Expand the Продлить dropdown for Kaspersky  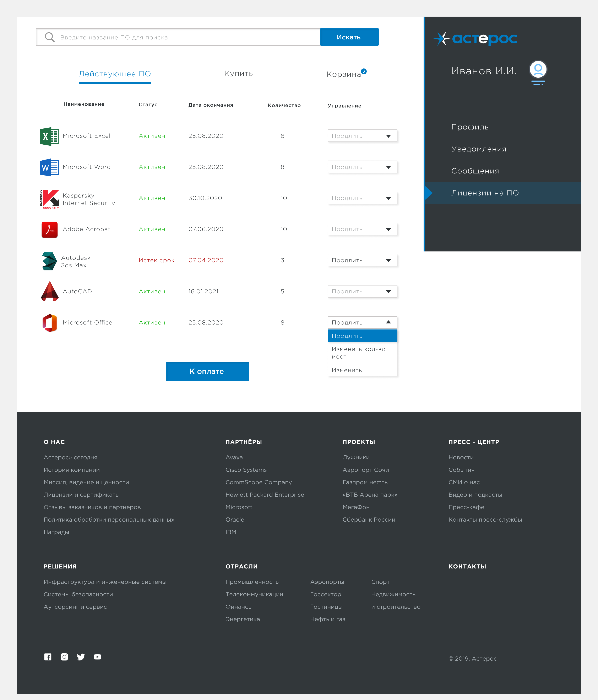click(x=362, y=198)
